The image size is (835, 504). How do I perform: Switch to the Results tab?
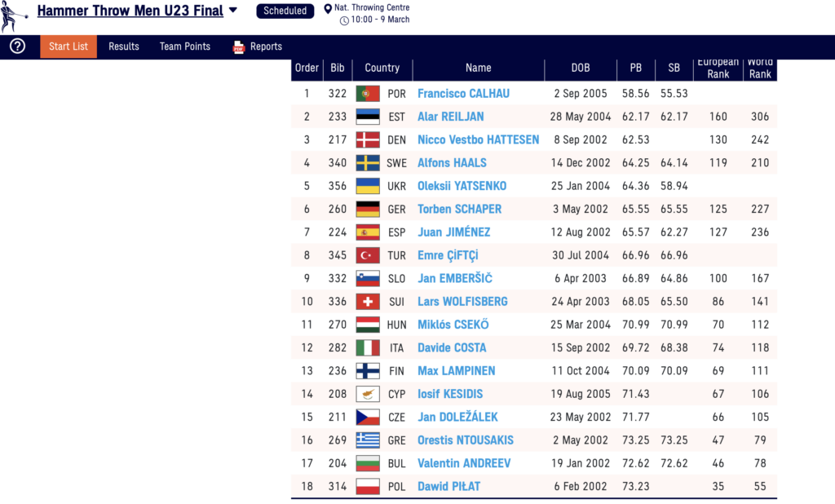coord(124,46)
